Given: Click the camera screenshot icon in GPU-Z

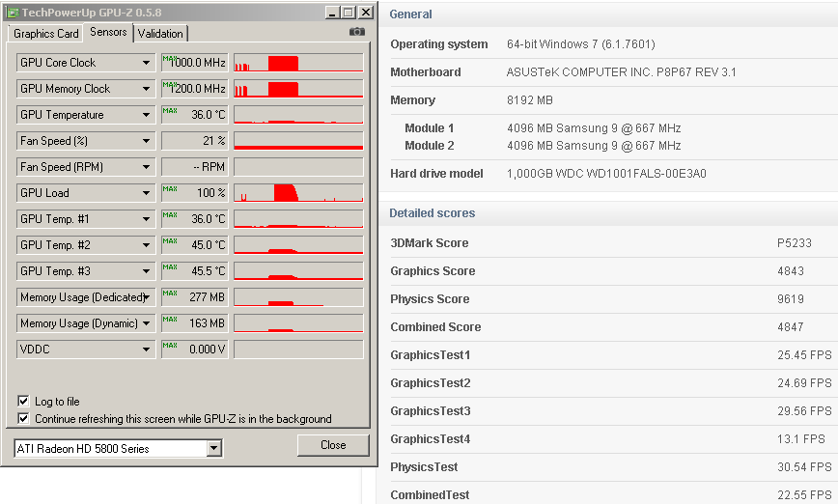Looking at the screenshot, I should coord(357,32).
